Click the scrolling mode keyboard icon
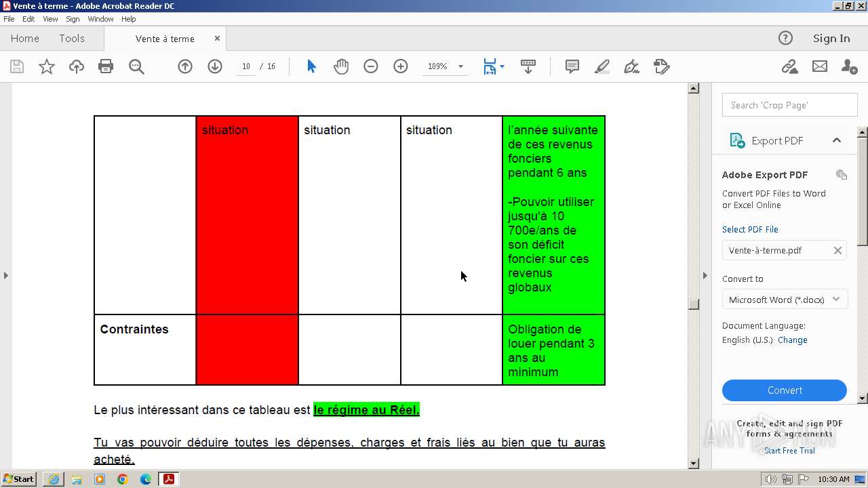The width and height of the screenshot is (868, 488). (x=528, y=66)
